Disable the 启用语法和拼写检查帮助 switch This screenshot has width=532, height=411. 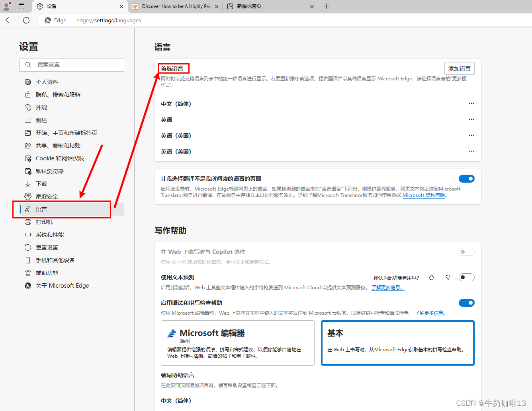tap(467, 303)
